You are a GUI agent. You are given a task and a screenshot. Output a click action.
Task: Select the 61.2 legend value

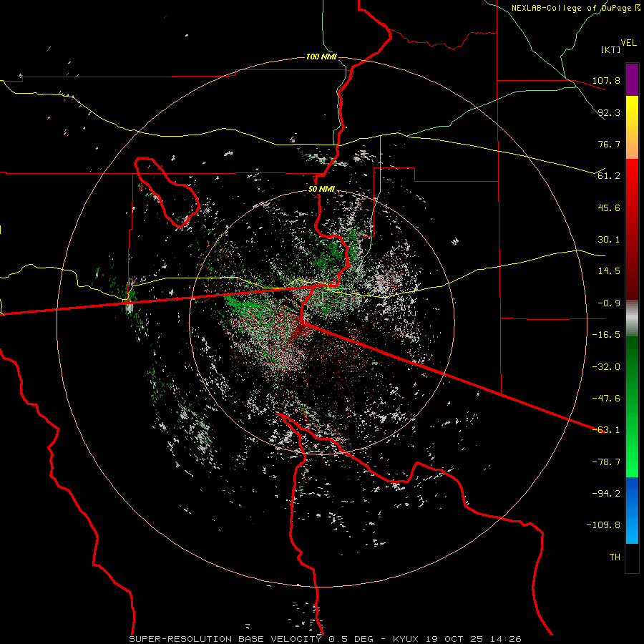tap(609, 176)
